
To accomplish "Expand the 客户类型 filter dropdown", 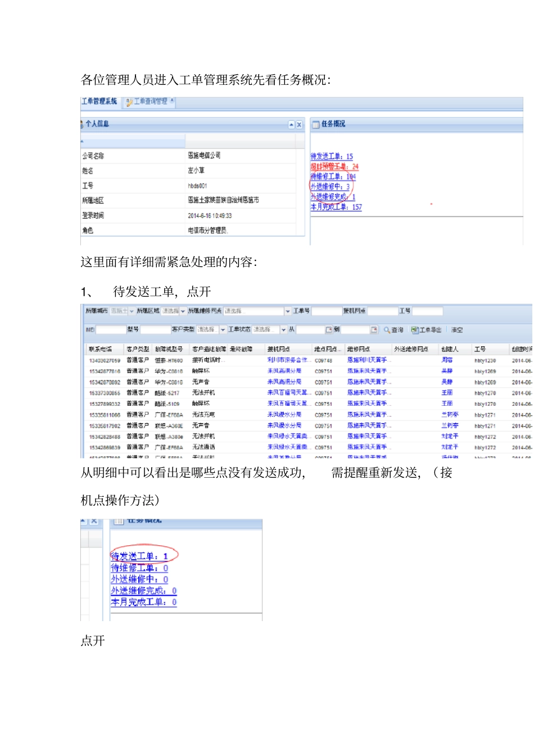I will click(x=223, y=330).
